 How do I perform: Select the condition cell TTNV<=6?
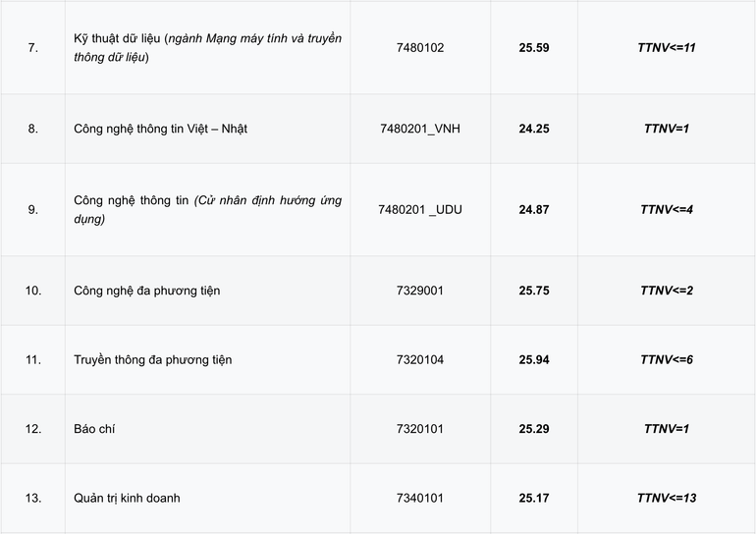coord(667,360)
